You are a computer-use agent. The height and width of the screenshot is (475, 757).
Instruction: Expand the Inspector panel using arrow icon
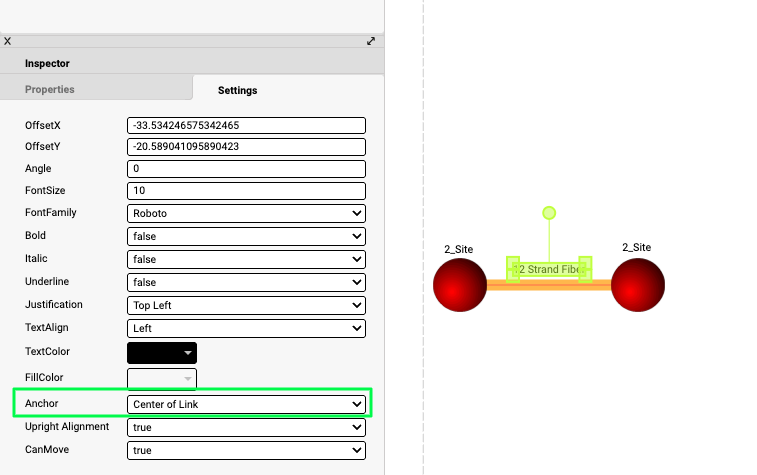(x=371, y=41)
